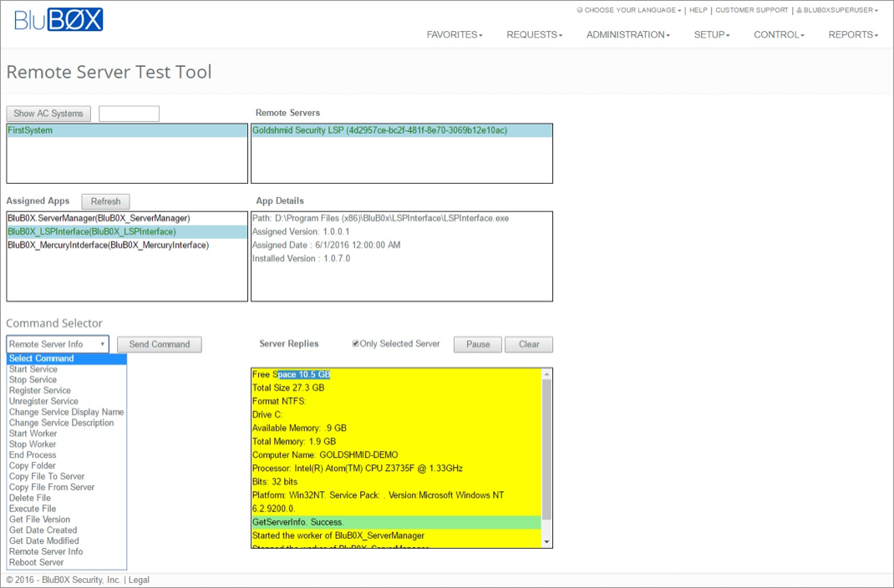Select BluB0X_MercuryInterface in Assigned Apps
The width and height of the screenshot is (894, 588).
pos(108,245)
